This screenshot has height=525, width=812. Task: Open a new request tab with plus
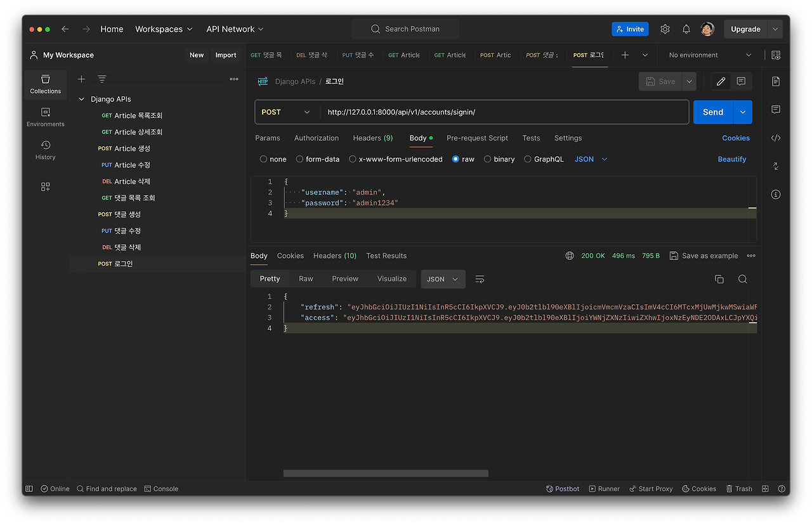(x=625, y=55)
